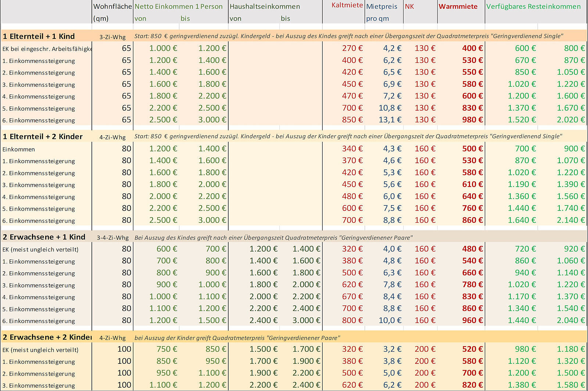The height and width of the screenshot is (391, 588).
Task: Select Warmmiete cell '610 €'
Action: 472,184
